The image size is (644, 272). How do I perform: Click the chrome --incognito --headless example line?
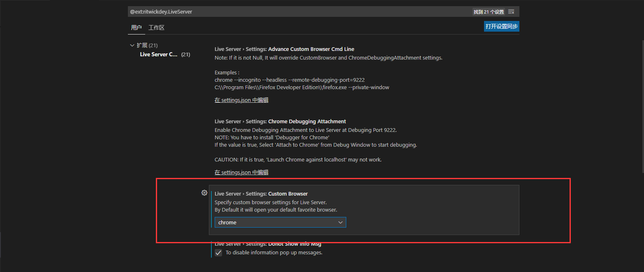point(290,80)
